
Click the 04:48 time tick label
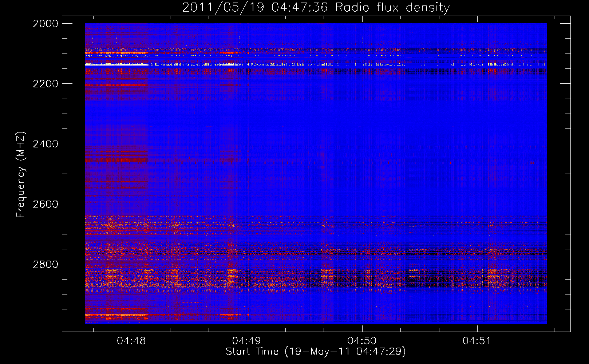point(131,341)
